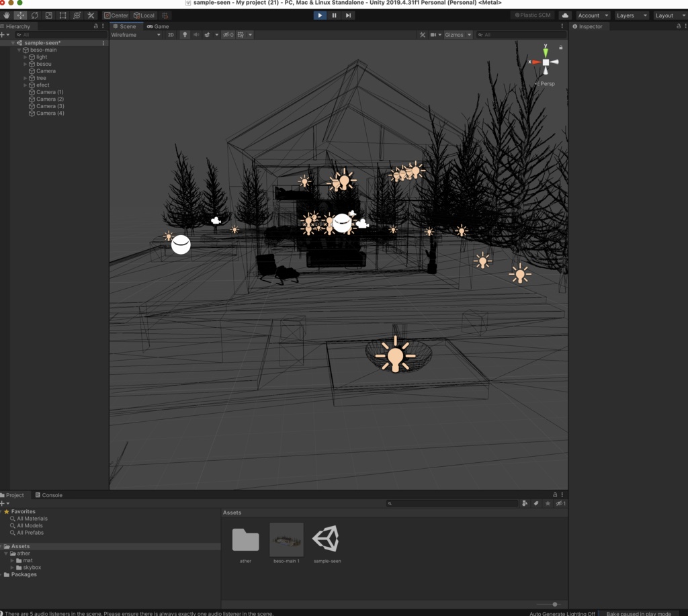Screen dimensions: 688x616
Task: Open the Wireframe shading mode dropdown
Action: point(134,34)
